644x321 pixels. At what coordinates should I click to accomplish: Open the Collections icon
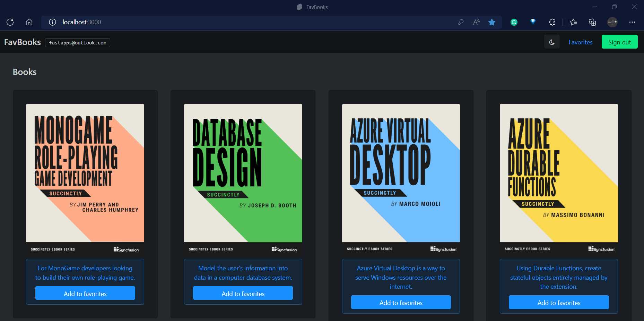[592, 22]
